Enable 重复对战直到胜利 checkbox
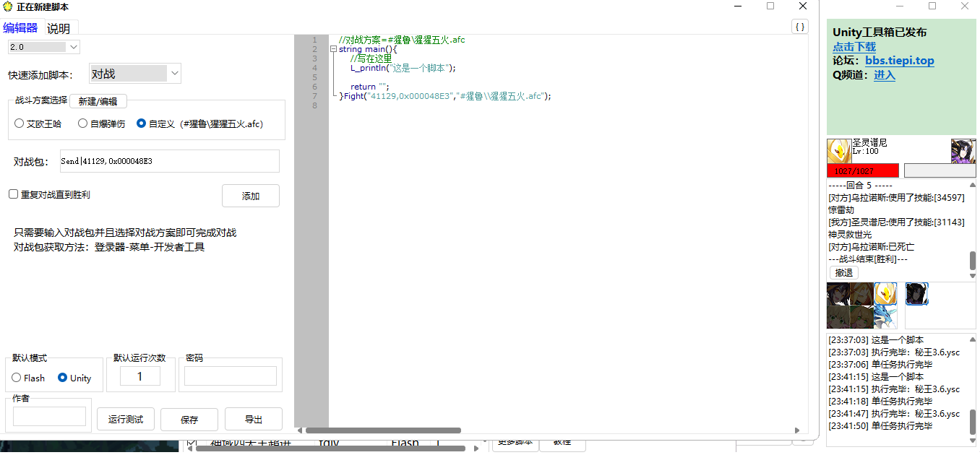This screenshot has height=468, width=980. (x=13, y=194)
